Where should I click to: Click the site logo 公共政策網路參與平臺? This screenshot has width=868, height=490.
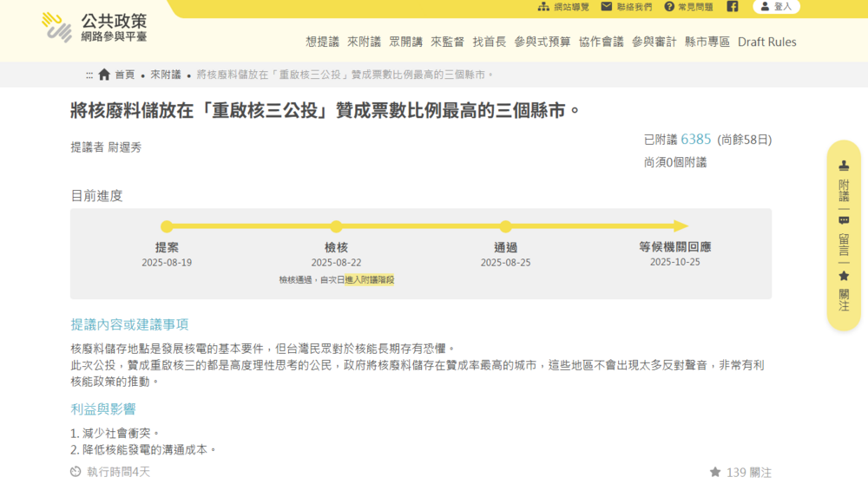point(95,28)
